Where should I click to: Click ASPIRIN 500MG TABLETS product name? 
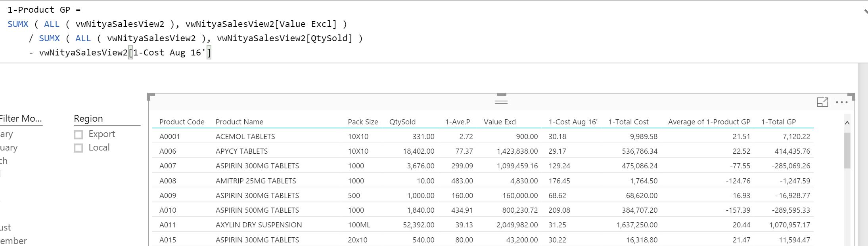click(257, 210)
